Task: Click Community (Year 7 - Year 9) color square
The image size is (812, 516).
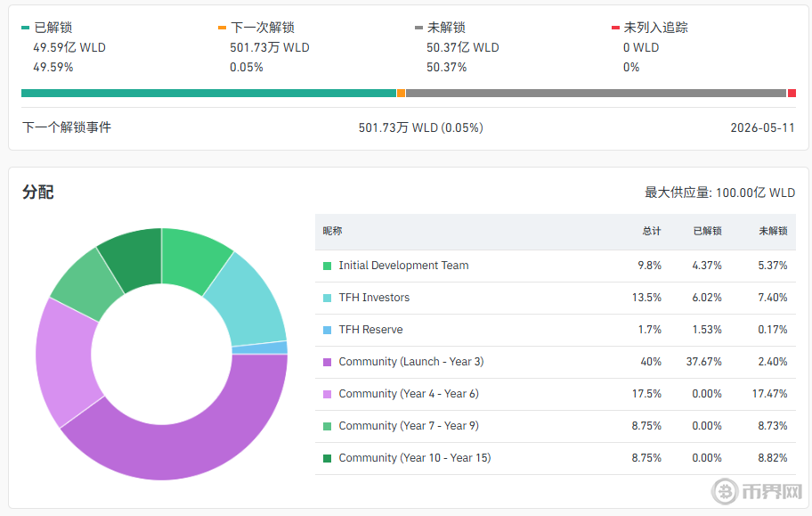Action: point(328,427)
